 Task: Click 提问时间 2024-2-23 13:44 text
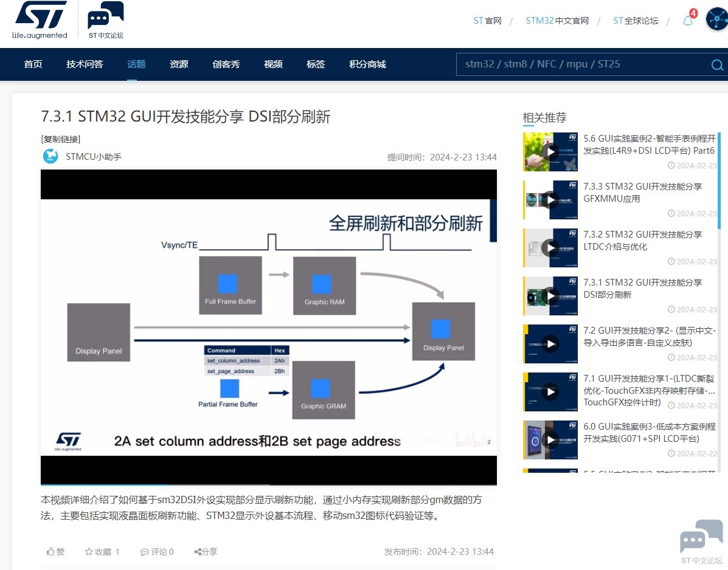(x=442, y=157)
